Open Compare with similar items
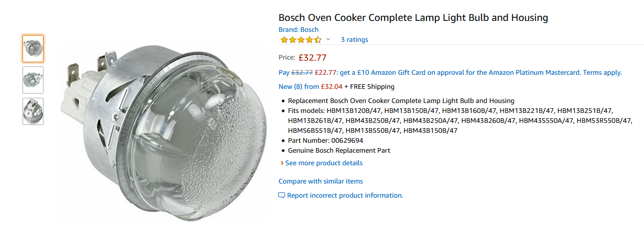This screenshot has width=644, height=228. click(x=321, y=181)
